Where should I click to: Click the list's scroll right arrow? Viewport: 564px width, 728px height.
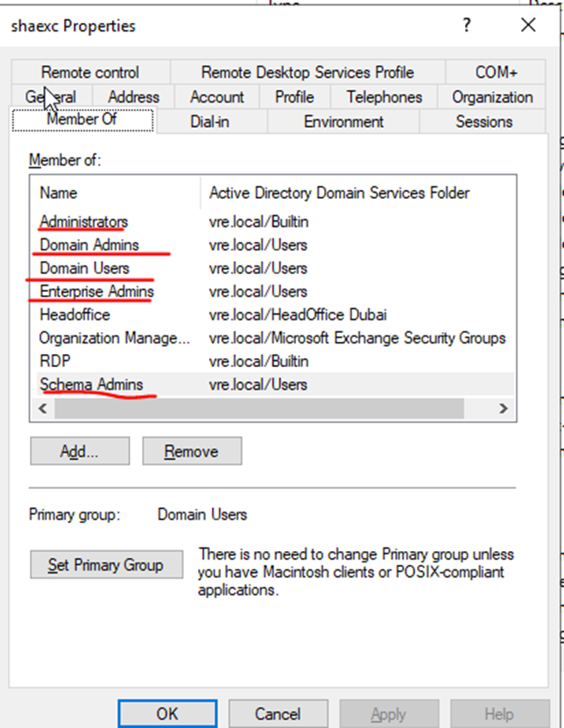[503, 408]
